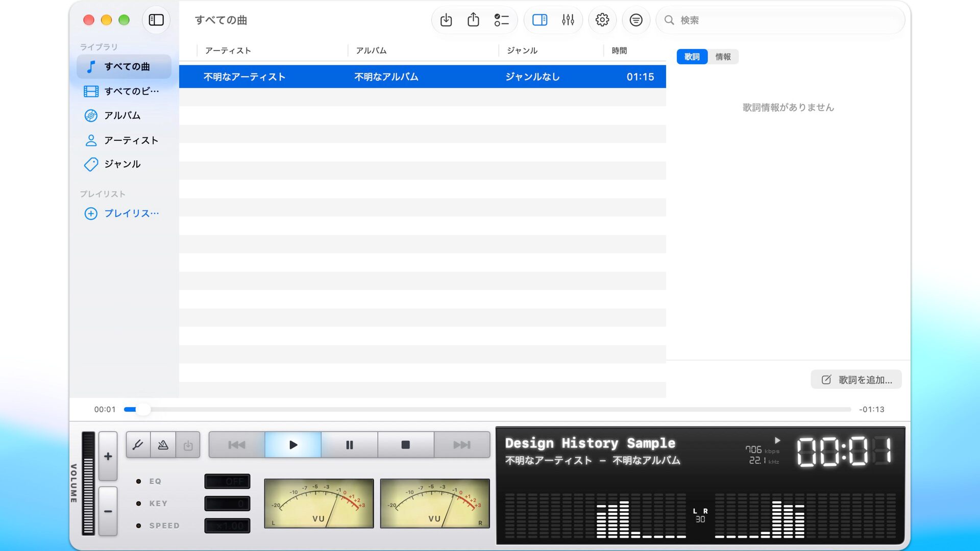
Task: Select アルバム in the library sidebar
Action: click(x=124, y=115)
